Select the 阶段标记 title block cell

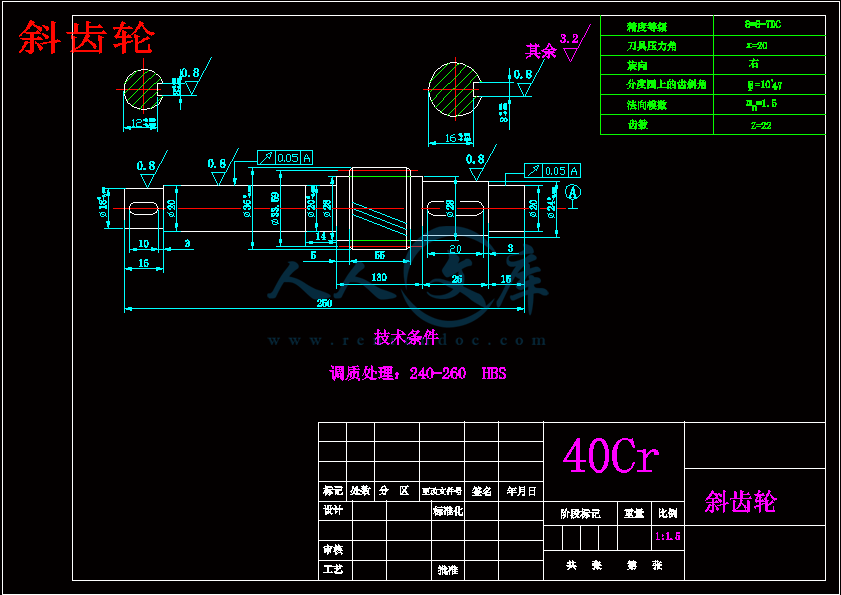pyautogui.click(x=580, y=514)
